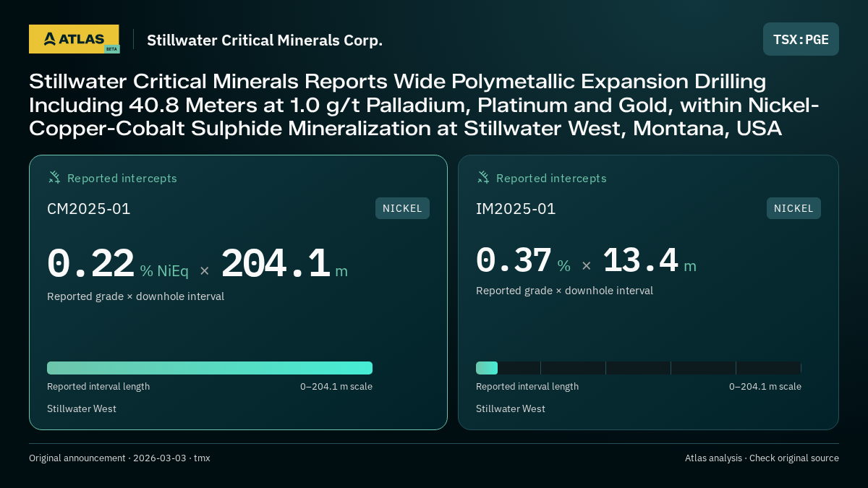Screen dimensions: 868x488
Task: Click the NICKEL tag on CM2025-01 card
Action: (402, 208)
